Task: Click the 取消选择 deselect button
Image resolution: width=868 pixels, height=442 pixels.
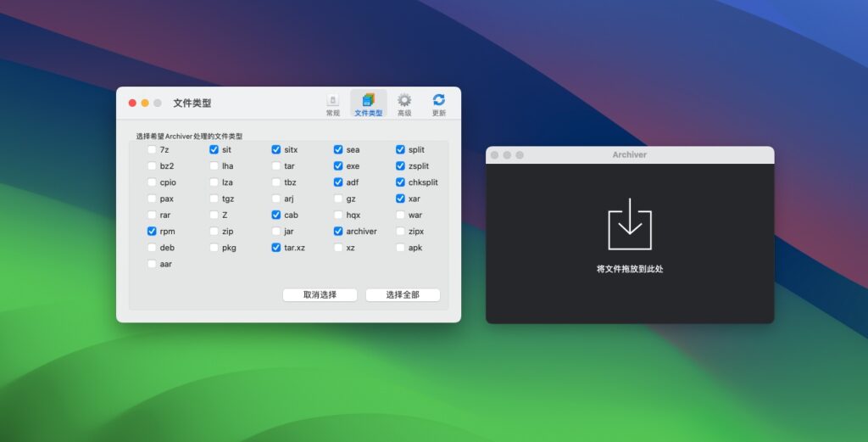Action: pos(320,294)
